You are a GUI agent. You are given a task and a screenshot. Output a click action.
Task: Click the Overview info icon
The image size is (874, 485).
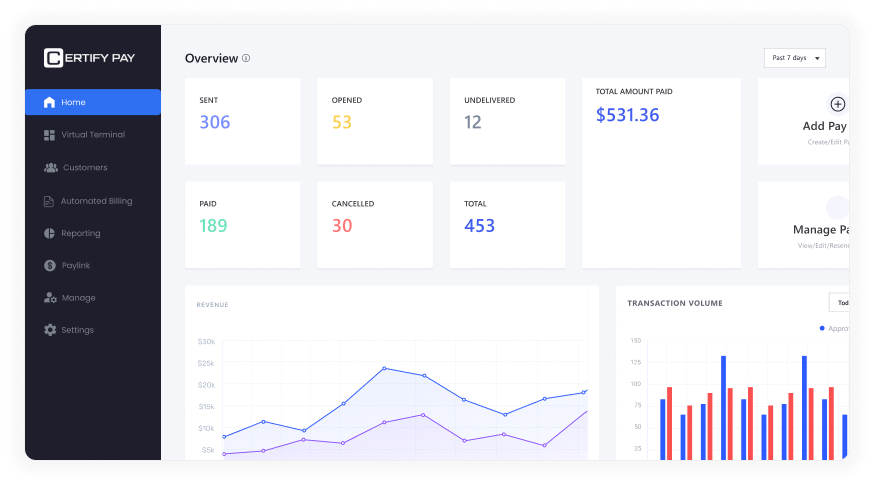coord(246,58)
